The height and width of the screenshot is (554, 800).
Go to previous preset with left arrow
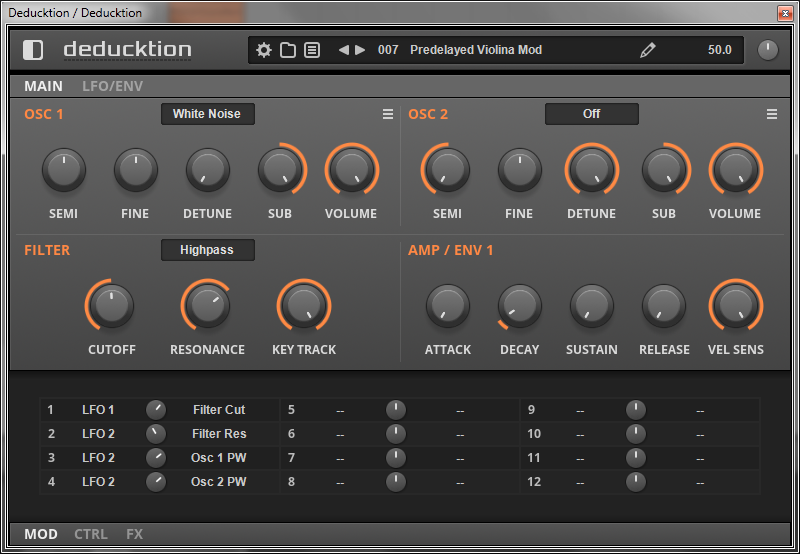[x=343, y=50]
